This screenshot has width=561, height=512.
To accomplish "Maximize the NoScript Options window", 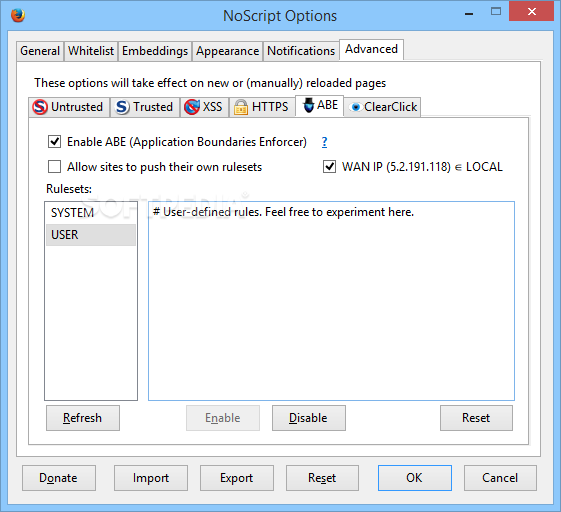I will 496,11.
